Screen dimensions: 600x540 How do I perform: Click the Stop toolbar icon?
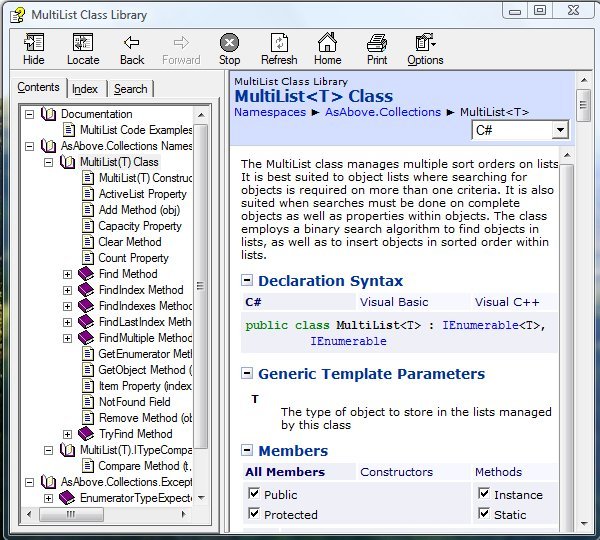click(230, 42)
